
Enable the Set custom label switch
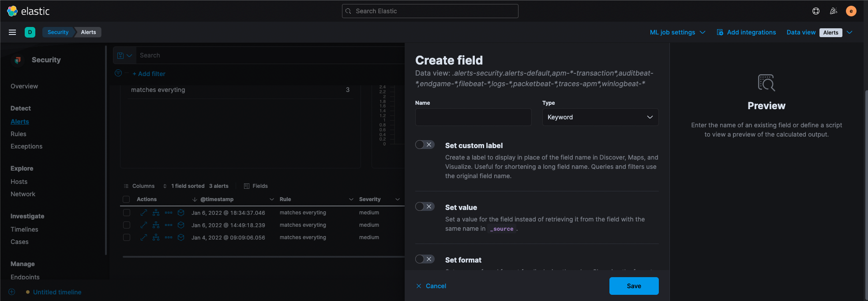(x=425, y=145)
